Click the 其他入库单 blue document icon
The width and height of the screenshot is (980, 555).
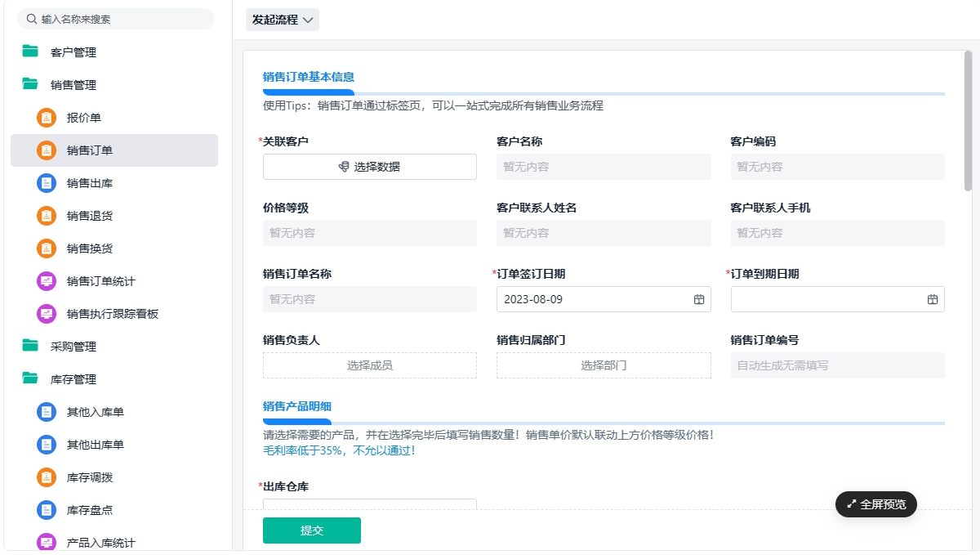point(47,412)
